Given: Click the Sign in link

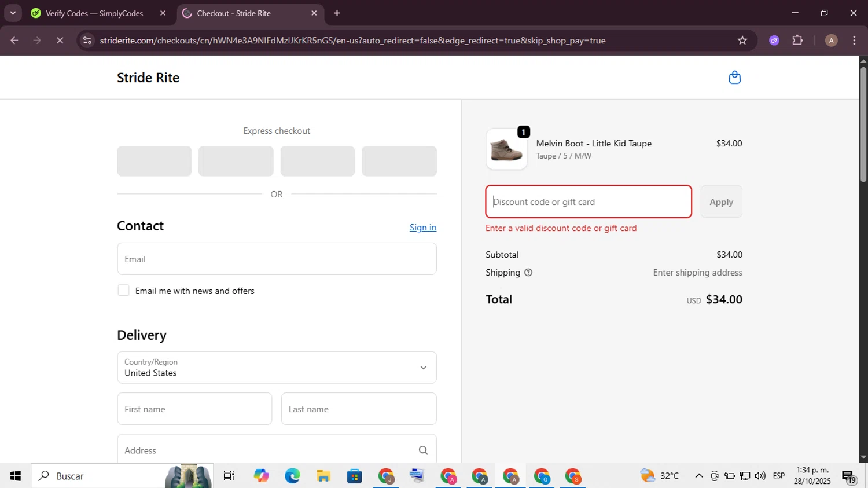Looking at the screenshot, I should click(x=423, y=228).
